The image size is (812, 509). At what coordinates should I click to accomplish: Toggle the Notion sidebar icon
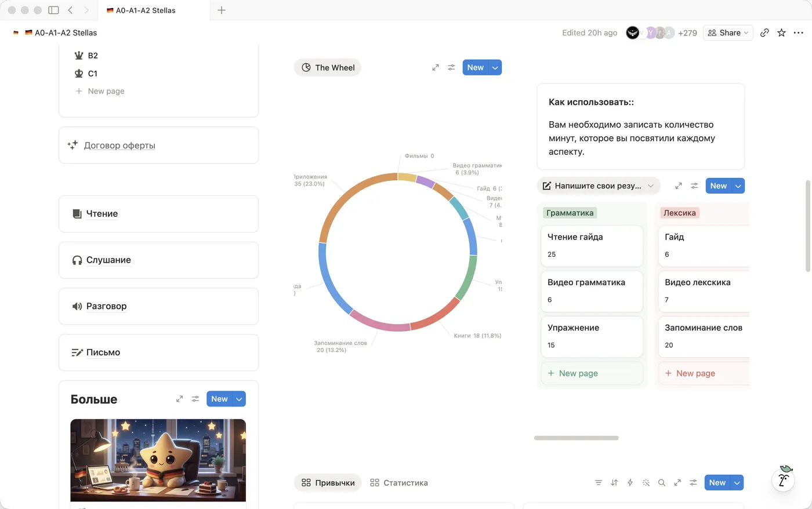53,10
